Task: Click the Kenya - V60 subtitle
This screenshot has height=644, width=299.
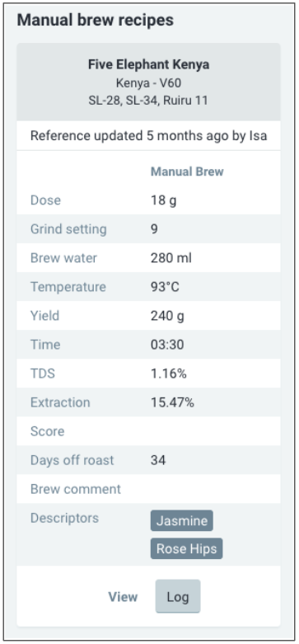Action: 148,83
